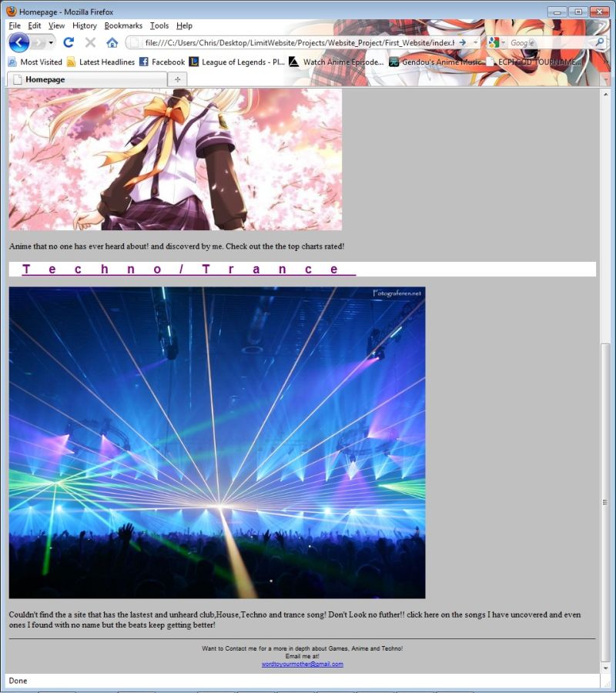Open the Most Visited bookmarks folder
Image resolution: width=616 pixels, height=693 pixels.
click(35, 62)
